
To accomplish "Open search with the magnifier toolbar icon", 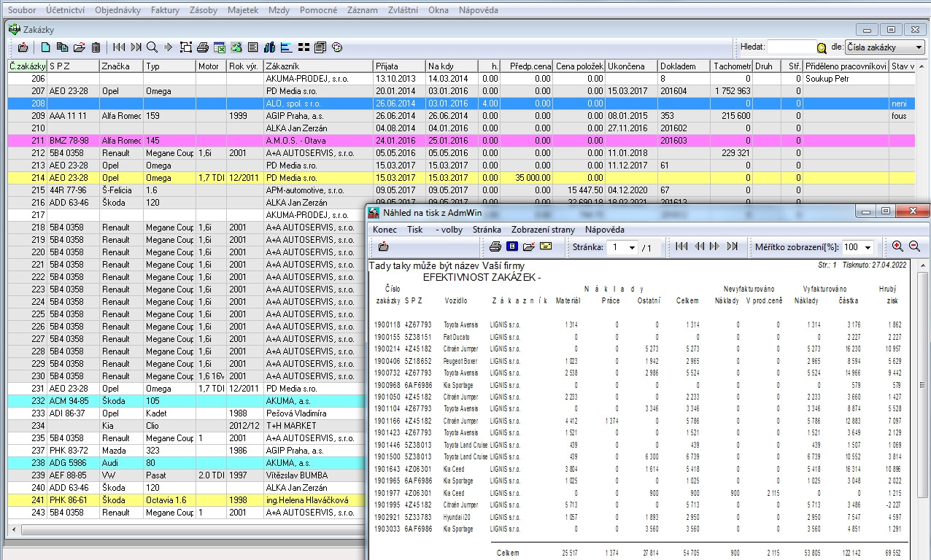I will [x=152, y=47].
